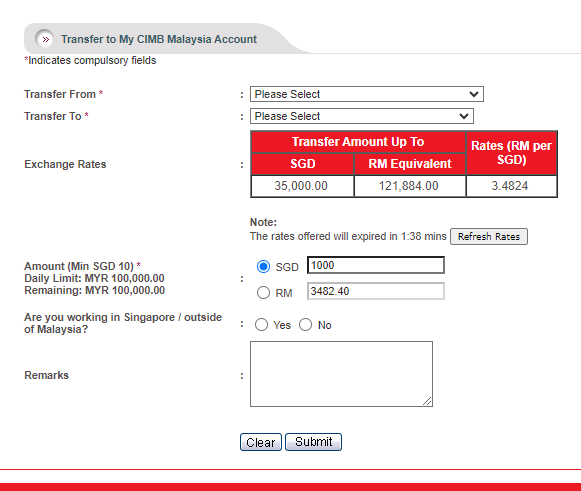Click the Remarks text area resize grip

[427, 401]
